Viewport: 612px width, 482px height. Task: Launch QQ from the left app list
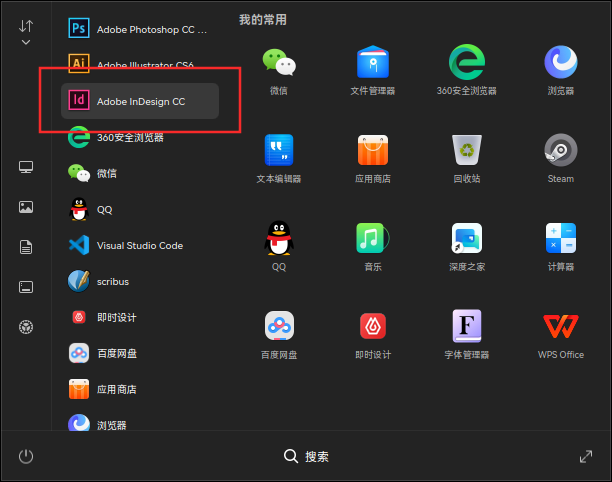[140, 209]
